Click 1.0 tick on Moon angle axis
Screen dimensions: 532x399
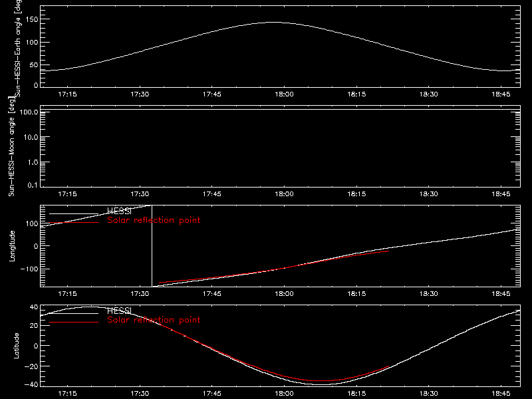(x=33, y=162)
